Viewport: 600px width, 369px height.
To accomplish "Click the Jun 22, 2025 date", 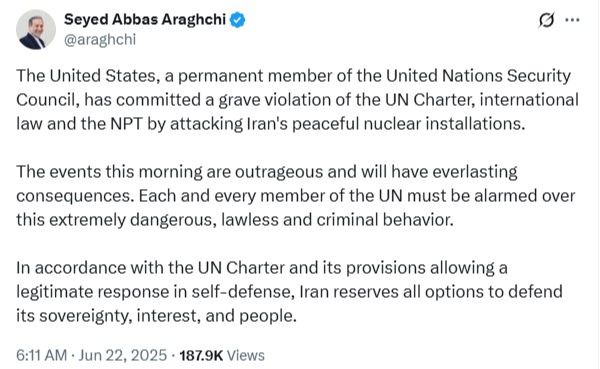I will pyautogui.click(x=123, y=355).
